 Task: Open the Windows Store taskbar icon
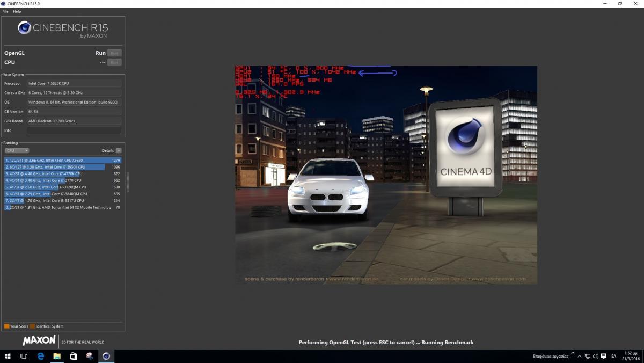tap(74, 356)
